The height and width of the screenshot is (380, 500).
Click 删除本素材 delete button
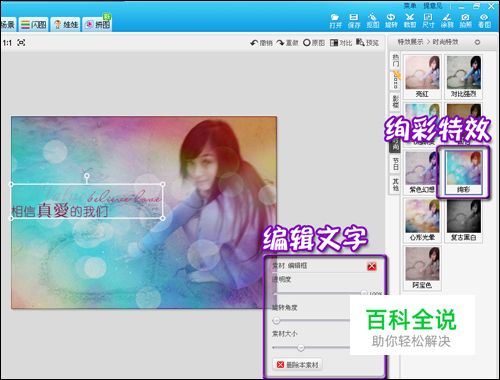(297, 365)
